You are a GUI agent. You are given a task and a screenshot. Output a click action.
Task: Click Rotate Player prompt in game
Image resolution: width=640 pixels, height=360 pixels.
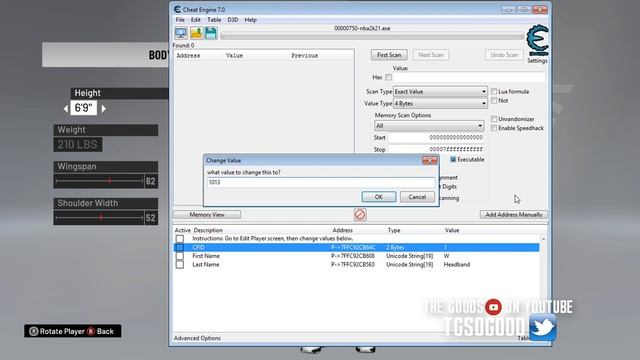[57, 331]
